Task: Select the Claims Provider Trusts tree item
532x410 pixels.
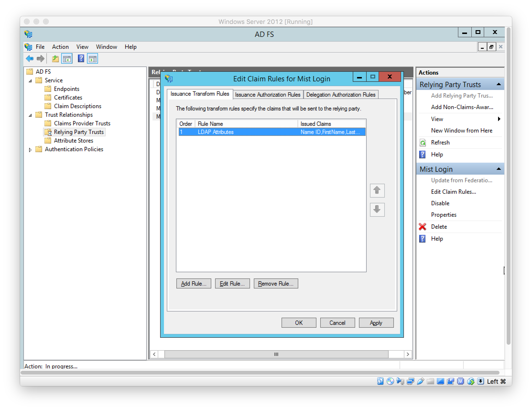Action: [82, 123]
